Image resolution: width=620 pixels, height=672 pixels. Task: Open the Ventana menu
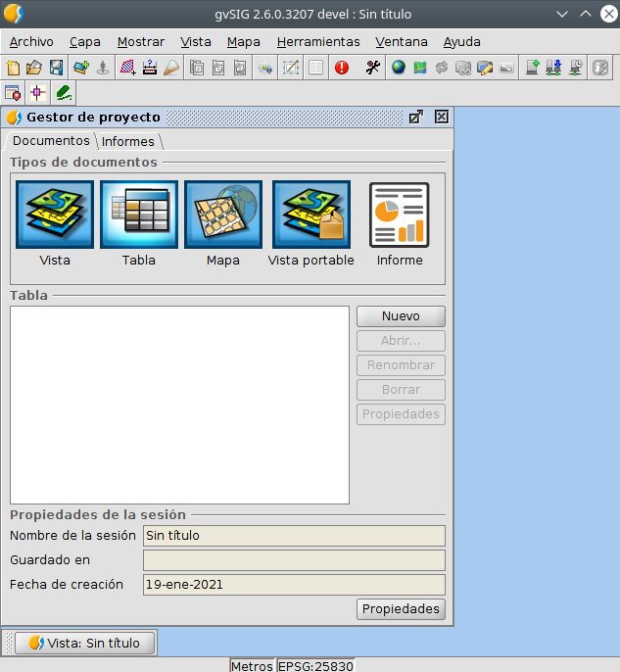(401, 42)
